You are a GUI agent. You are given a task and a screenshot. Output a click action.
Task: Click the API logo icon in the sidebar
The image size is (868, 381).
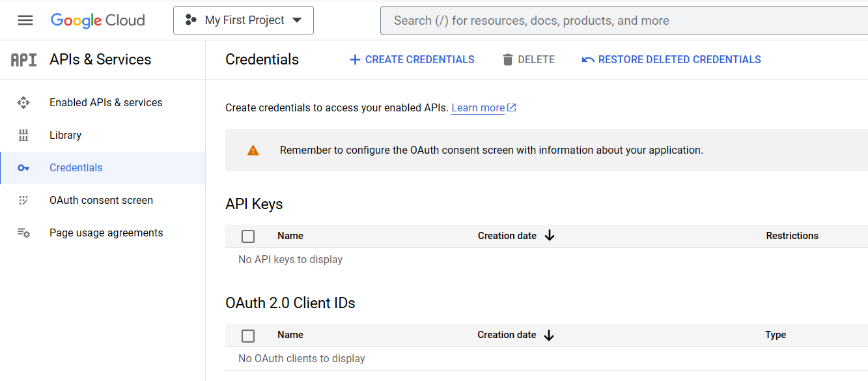[x=24, y=60]
